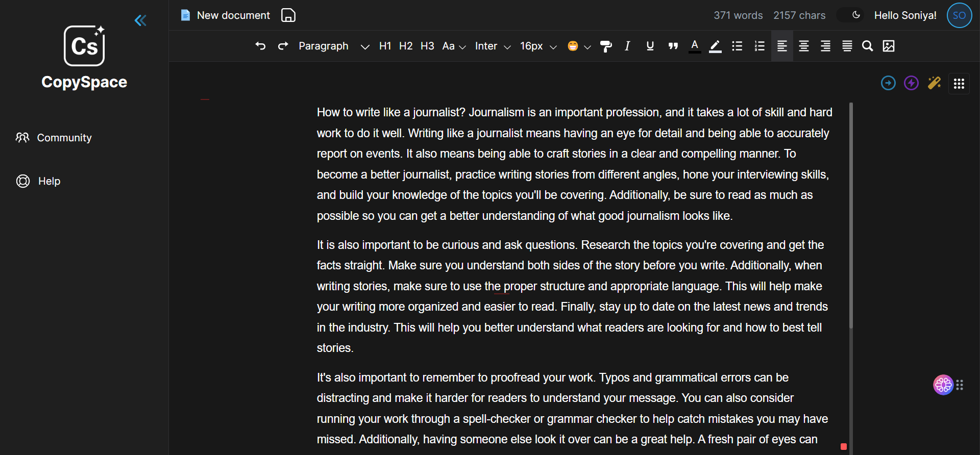The width and height of the screenshot is (980, 455).
Task: Open the SO user avatar menu
Action: click(959, 15)
